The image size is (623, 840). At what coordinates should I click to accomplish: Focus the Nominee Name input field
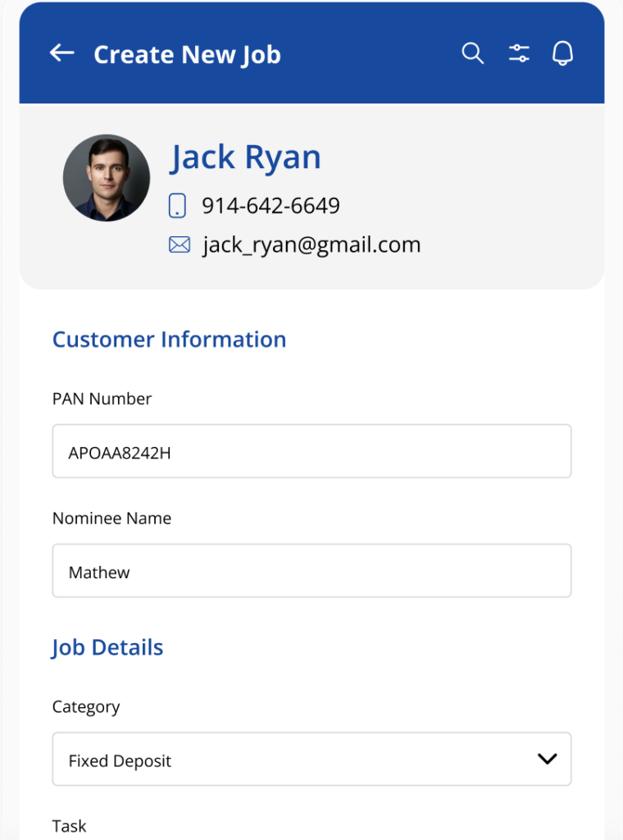311,571
